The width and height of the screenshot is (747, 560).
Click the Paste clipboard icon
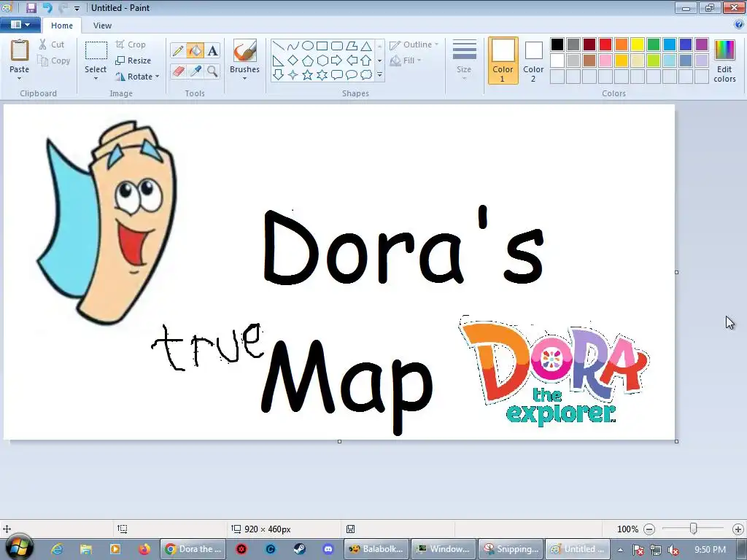(x=20, y=50)
